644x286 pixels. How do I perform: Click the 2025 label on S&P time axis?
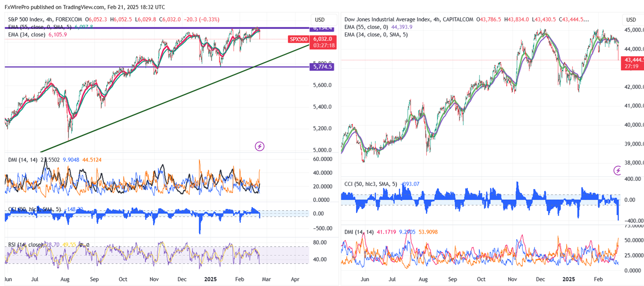coord(211,279)
